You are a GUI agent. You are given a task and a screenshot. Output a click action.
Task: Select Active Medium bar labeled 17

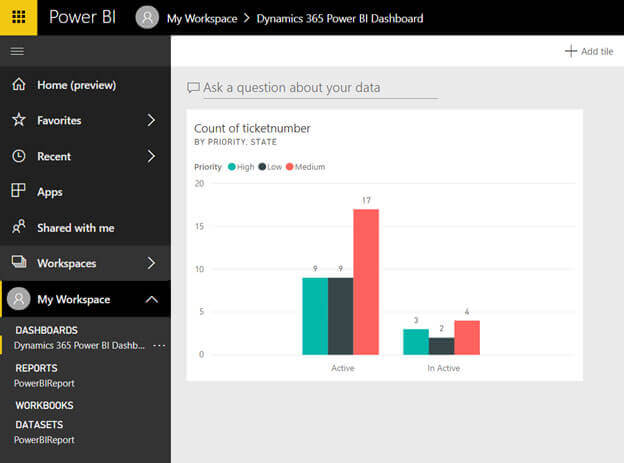point(366,282)
